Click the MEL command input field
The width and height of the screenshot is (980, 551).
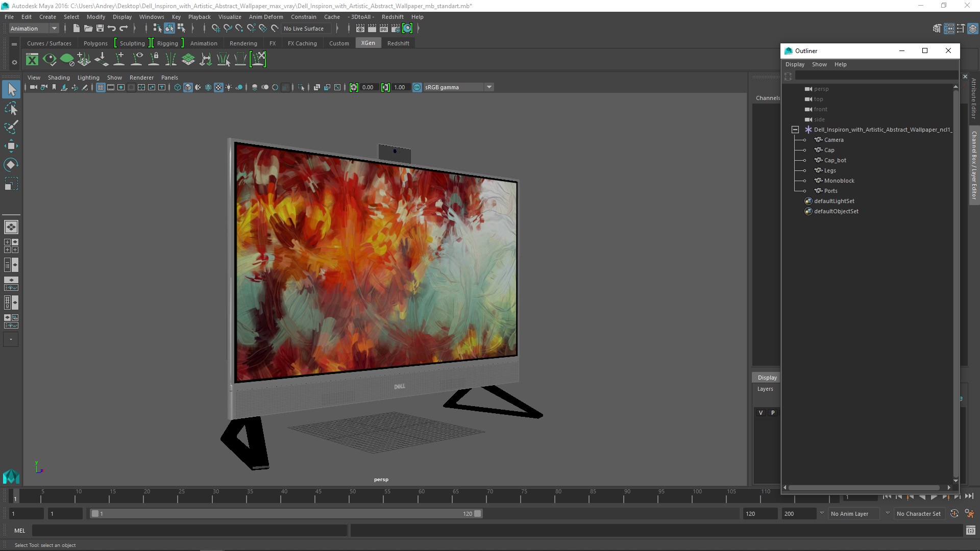(189, 531)
